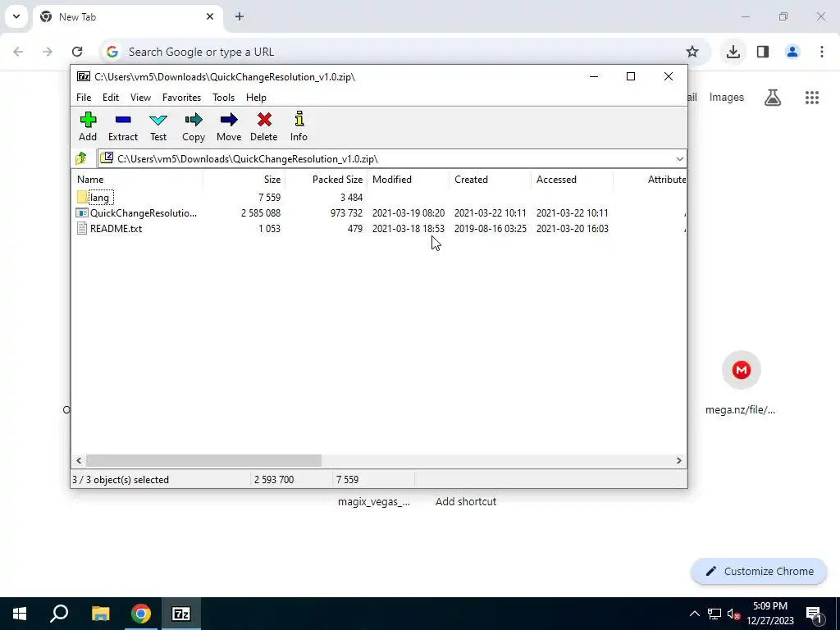Click Customize Chrome button

click(x=759, y=572)
